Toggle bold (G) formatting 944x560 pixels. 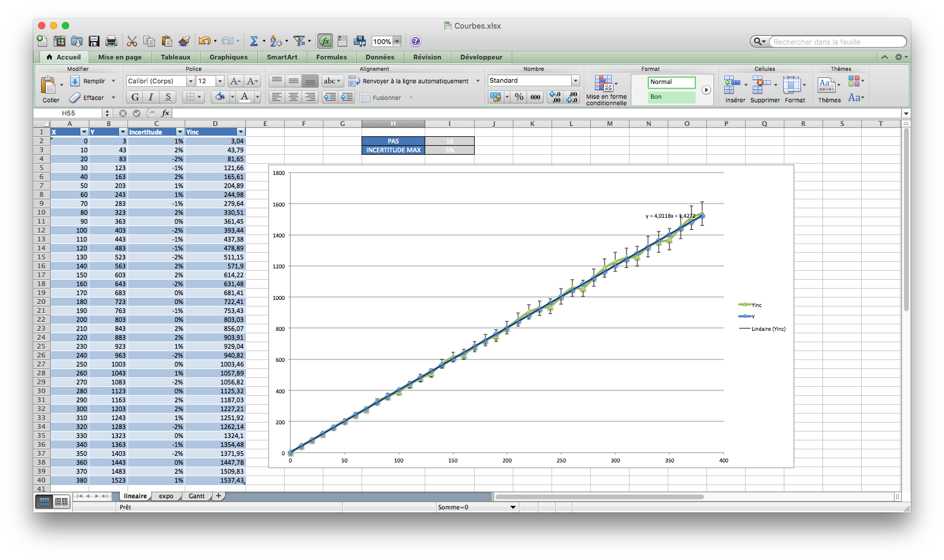point(135,97)
